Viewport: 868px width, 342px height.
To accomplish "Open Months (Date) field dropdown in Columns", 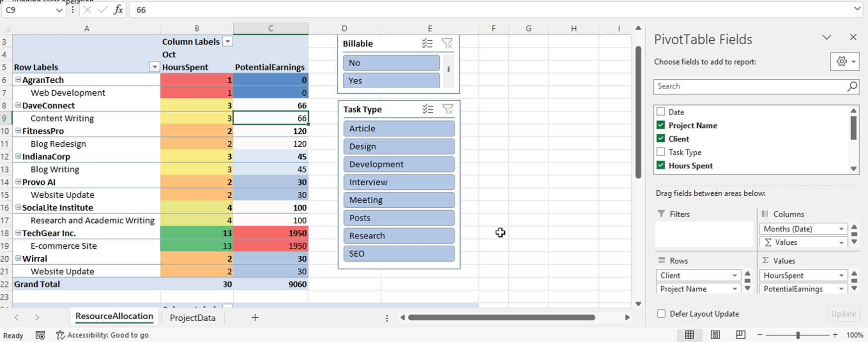I will (x=841, y=229).
